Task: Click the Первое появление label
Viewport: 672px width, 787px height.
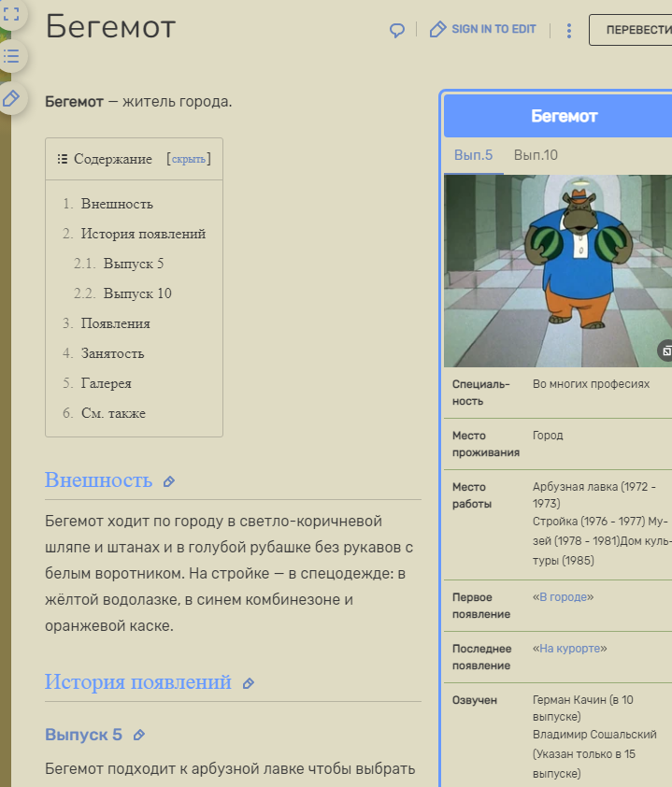Action: tap(481, 606)
